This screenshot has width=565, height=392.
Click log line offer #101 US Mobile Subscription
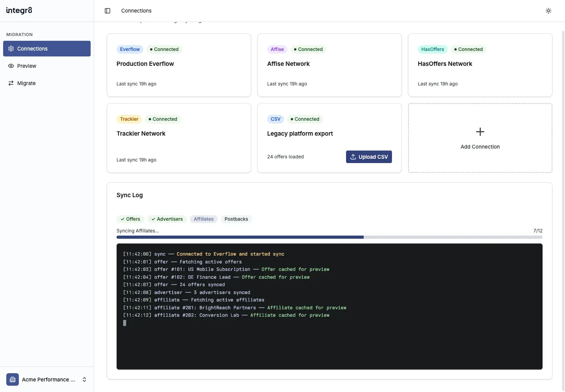point(226,269)
